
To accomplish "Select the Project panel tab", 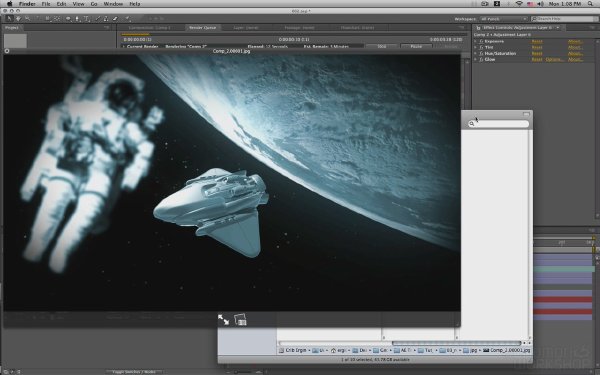I will pos(12,28).
